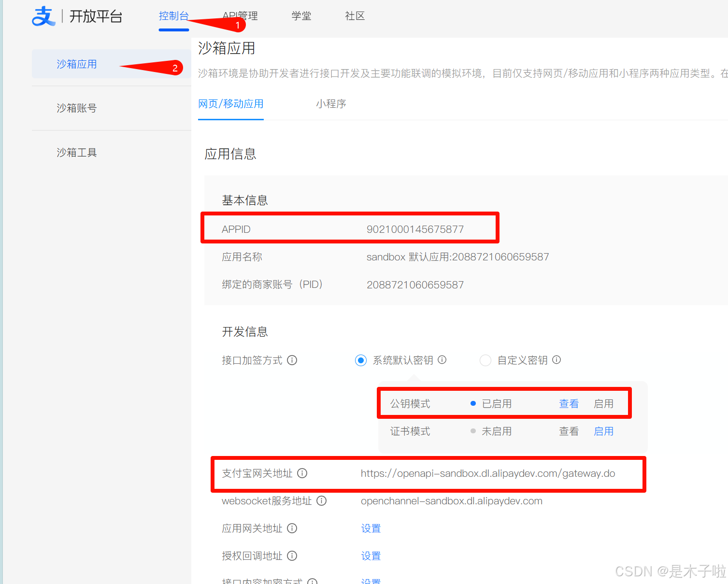Click 启用 for 公钥模式 row
The width and height of the screenshot is (728, 584).
pos(603,404)
